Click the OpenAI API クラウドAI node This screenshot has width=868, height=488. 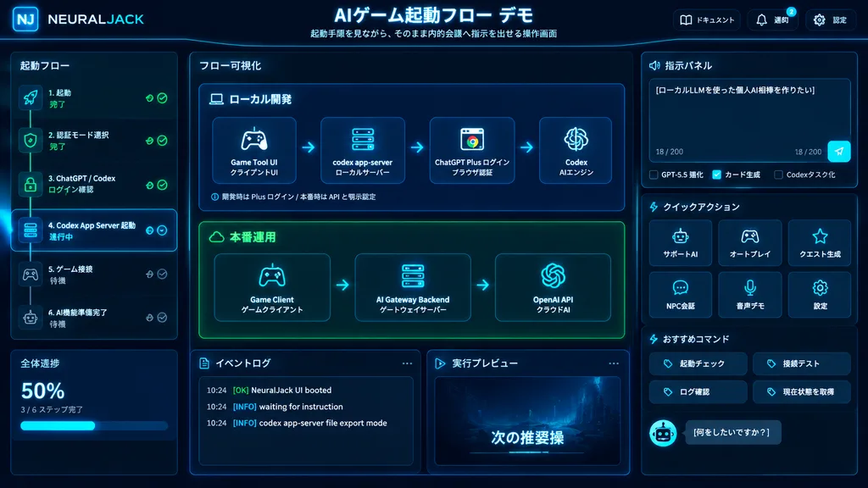pos(553,288)
